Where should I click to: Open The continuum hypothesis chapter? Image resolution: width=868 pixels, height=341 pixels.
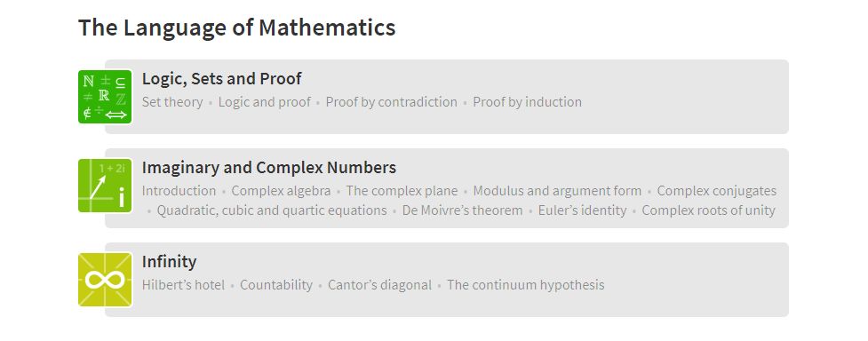(x=526, y=285)
